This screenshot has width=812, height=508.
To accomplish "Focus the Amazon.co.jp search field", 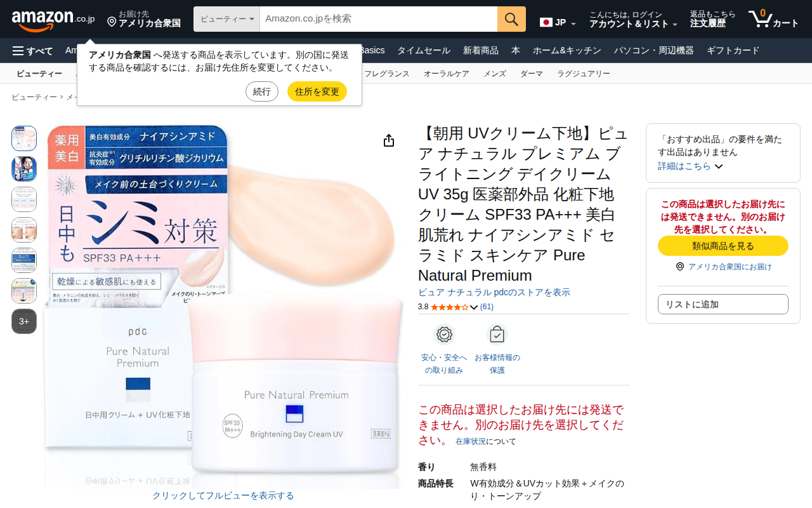I will coord(379,19).
